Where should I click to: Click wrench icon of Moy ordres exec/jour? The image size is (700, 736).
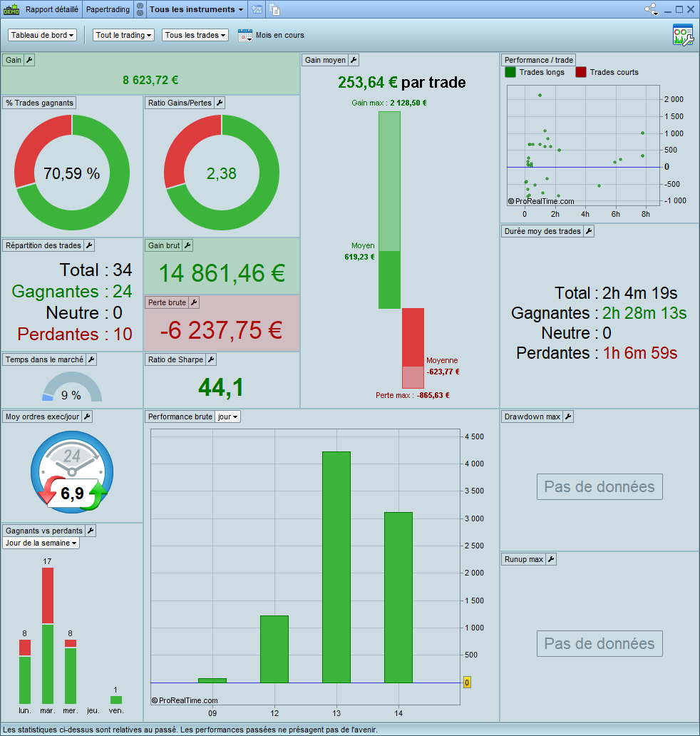(87, 416)
